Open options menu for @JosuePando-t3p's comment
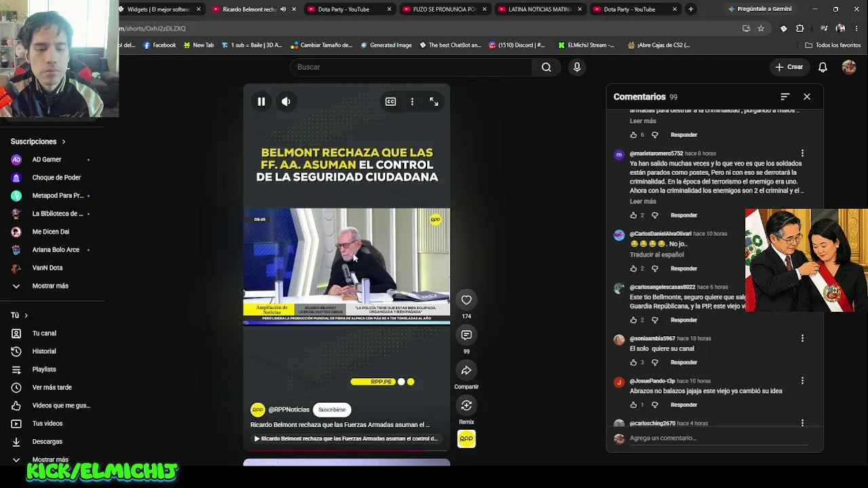 pos(802,381)
